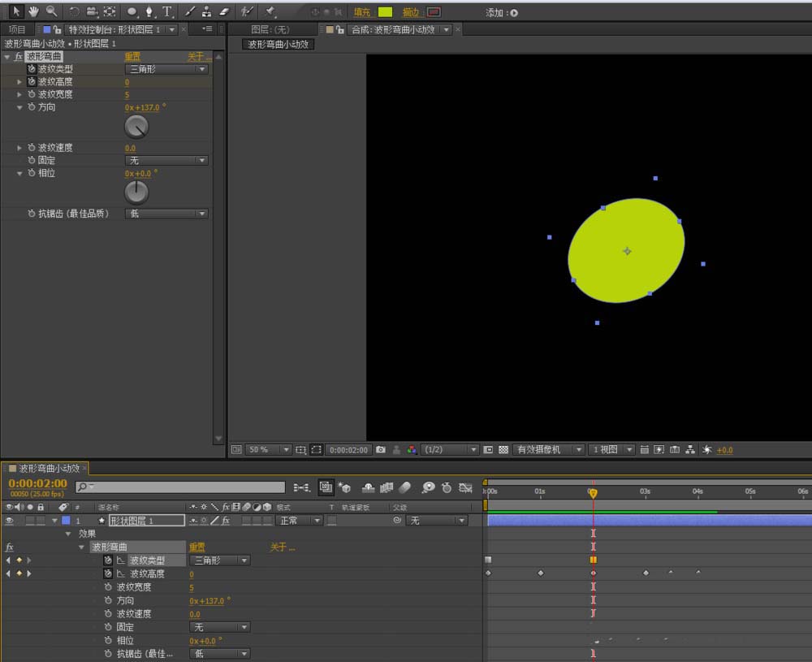The image size is (812, 662).
Task: Select the Puppet Pin tool
Action: [x=270, y=11]
